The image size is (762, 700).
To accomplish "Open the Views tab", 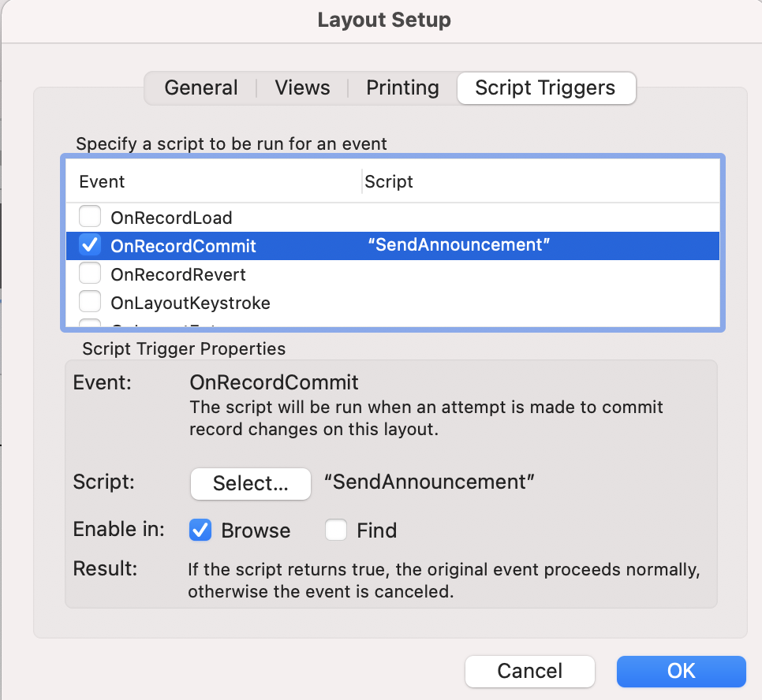I will [302, 88].
